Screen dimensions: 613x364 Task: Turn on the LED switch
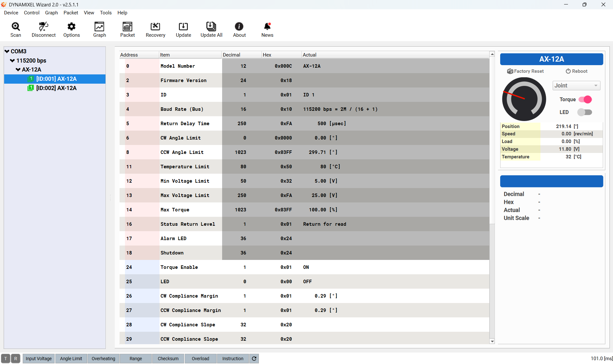click(585, 112)
